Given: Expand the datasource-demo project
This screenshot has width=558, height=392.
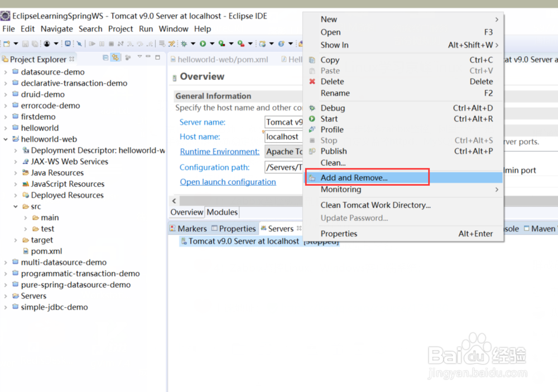Looking at the screenshot, I should tap(6, 72).
